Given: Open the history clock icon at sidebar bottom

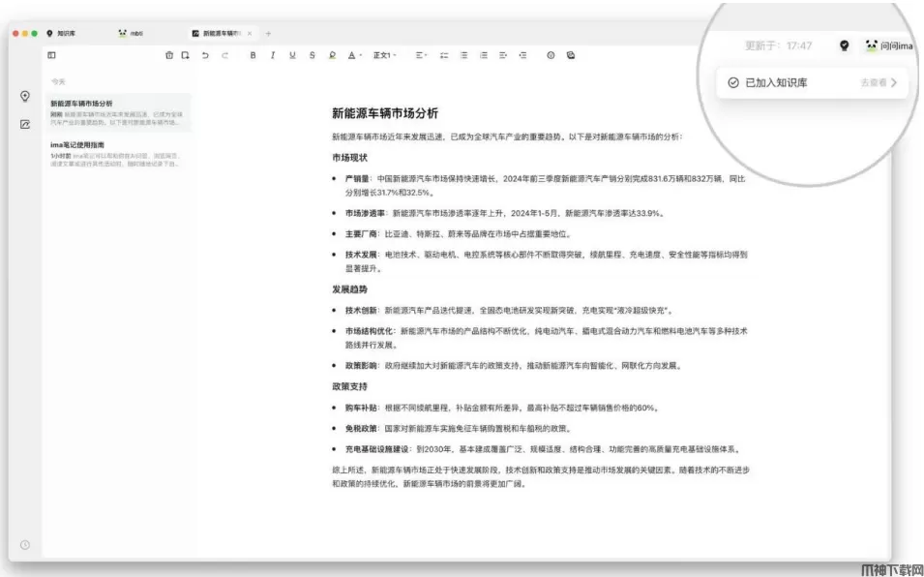Looking at the screenshot, I should [25, 545].
